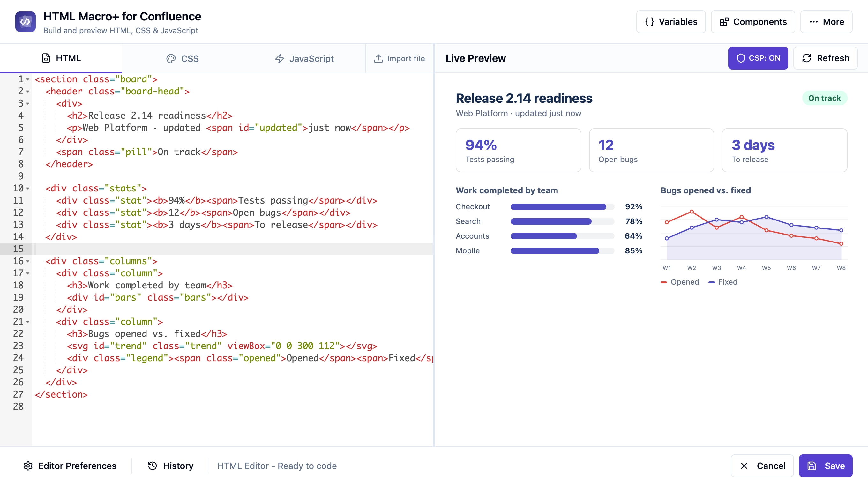
Task: Collapse the column div on line 17
Action: click(28, 273)
